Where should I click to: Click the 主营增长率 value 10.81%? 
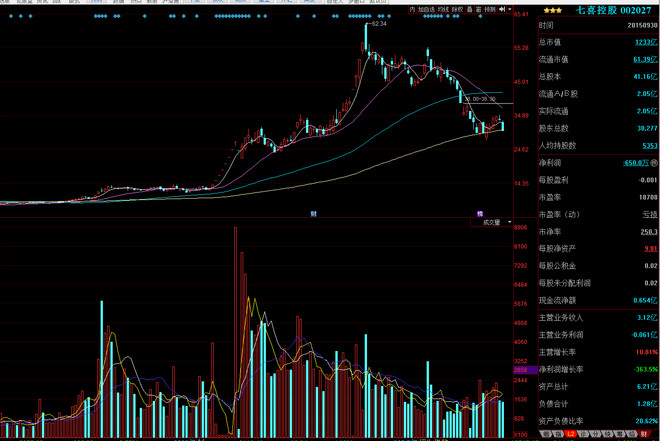click(647, 352)
